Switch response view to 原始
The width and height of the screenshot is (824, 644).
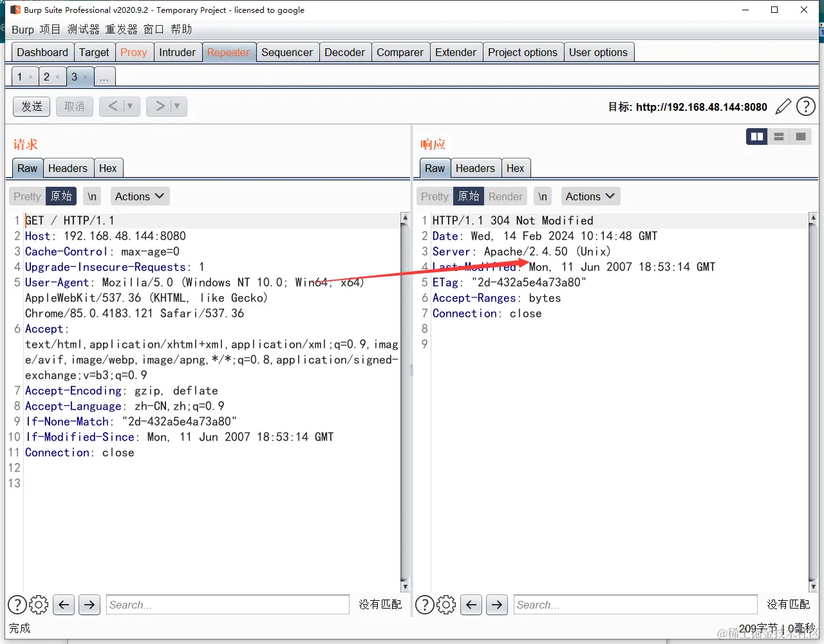pos(469,196)
